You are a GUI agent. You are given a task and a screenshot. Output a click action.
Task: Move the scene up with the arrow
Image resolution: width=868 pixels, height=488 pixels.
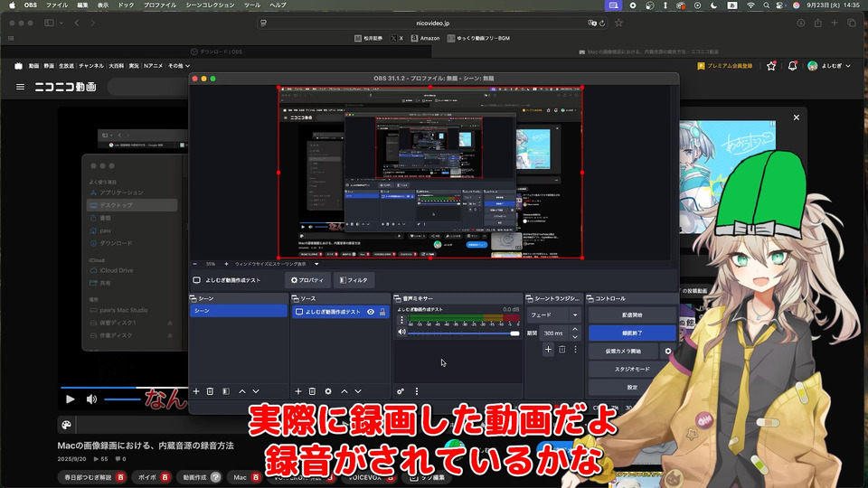coord(242,391)
